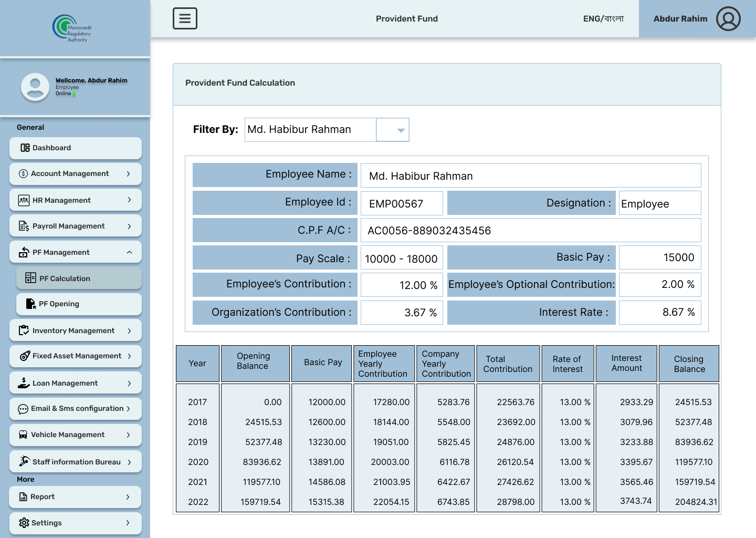The height and width of the screenshot is (538, 756).
Task: Click the Designation field
Action: point(660,203)
